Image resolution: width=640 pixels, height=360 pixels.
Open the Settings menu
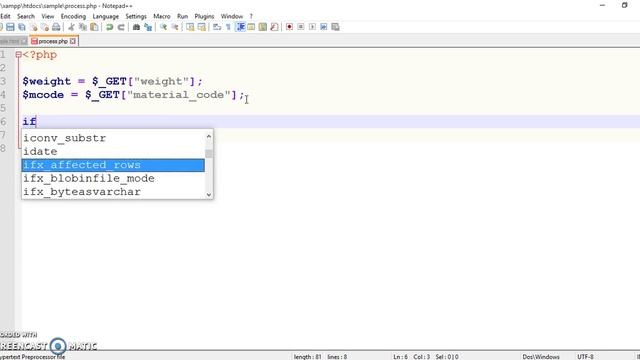point(136,16)
